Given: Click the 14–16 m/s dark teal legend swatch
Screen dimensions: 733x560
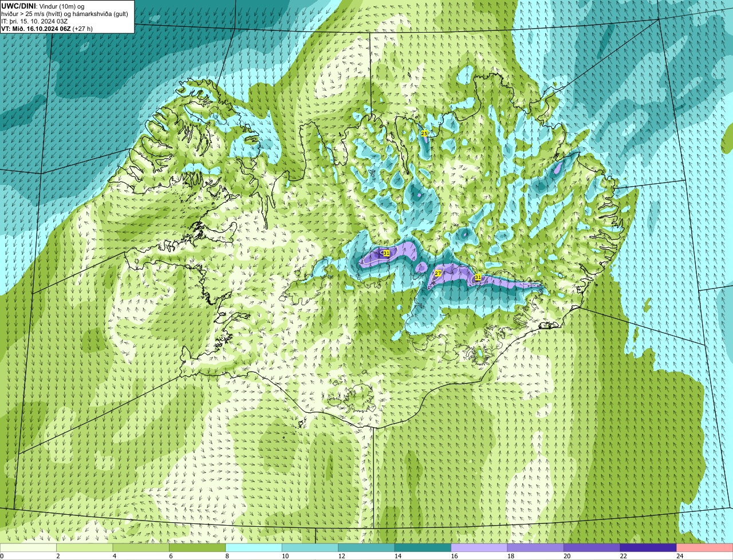Looking at the screenshot, I should 423,547.
